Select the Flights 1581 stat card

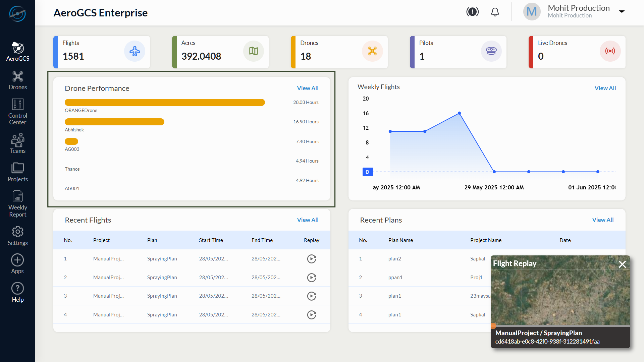coord(102,52)
